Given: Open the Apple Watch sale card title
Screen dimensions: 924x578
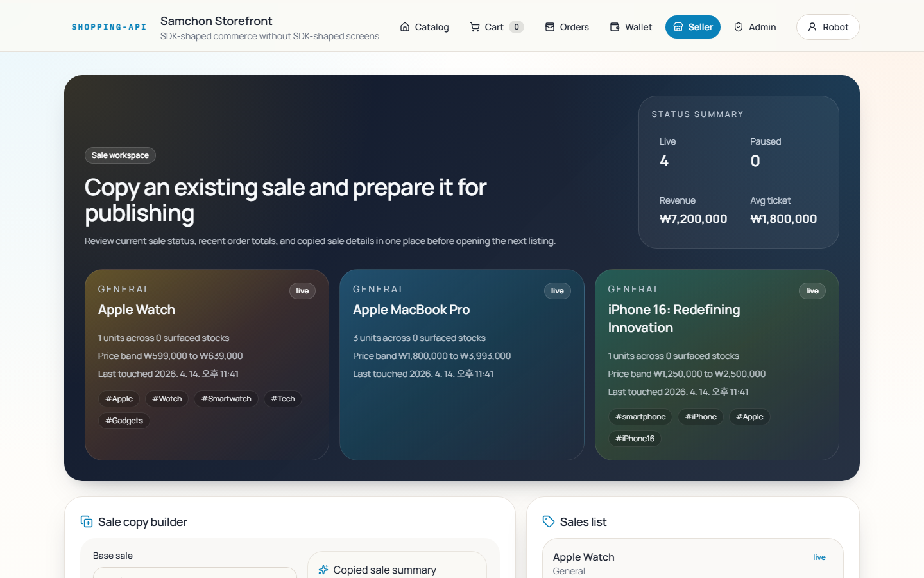Looking at the screenshot, I should [137, 310].
